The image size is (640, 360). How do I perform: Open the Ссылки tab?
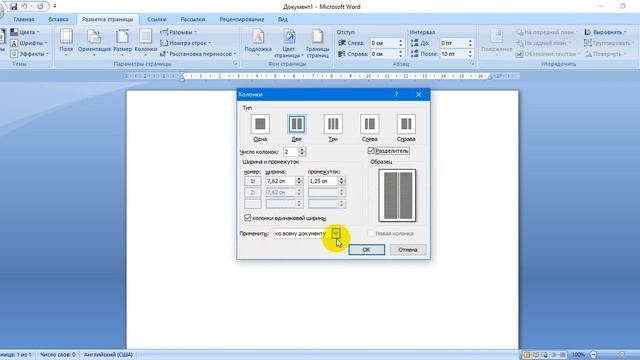(x=157, y=19)
